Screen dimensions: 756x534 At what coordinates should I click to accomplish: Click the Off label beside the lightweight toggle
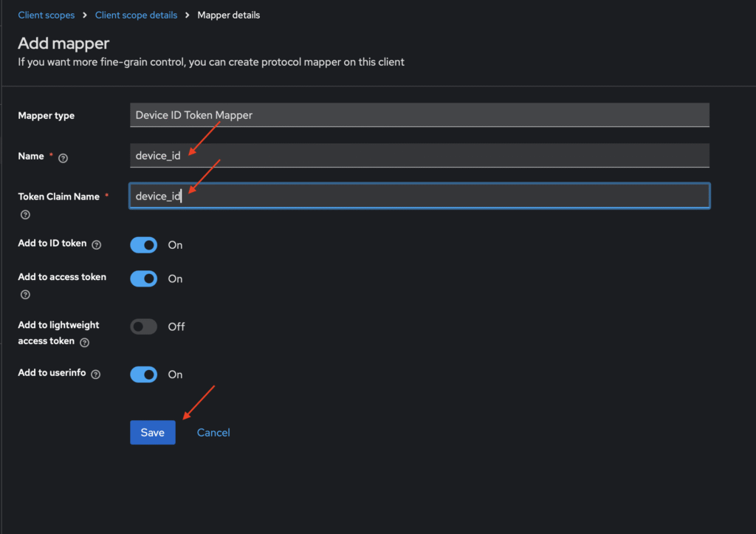(176, 326)
